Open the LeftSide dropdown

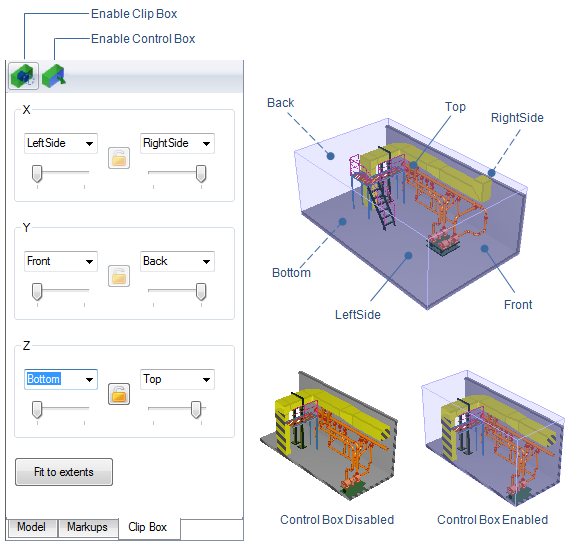coord(61,143)
